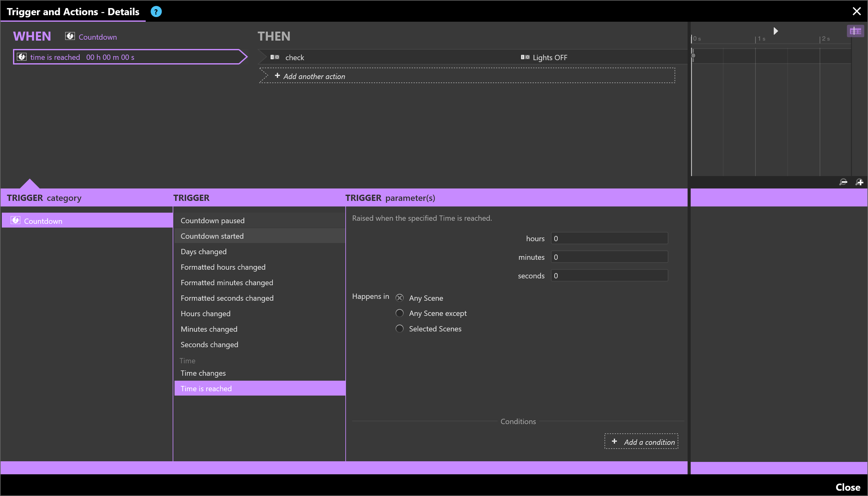The width and height of the screenshot is (868, 496).
Task: Click the Time group label in trigger list
Action: (187, 361)
